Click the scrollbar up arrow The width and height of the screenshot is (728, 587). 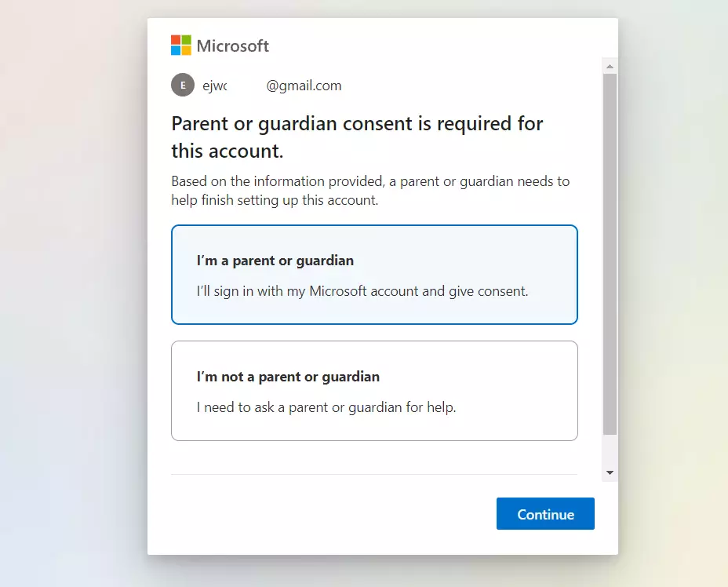pyautogui.click(x=610, y=67)
